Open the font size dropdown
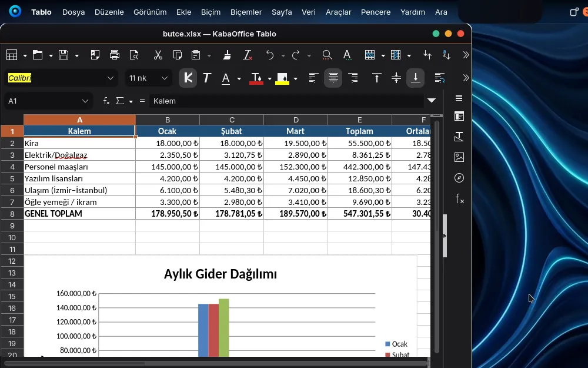Viewport: 588px width, 368px height. pos(164,78)
